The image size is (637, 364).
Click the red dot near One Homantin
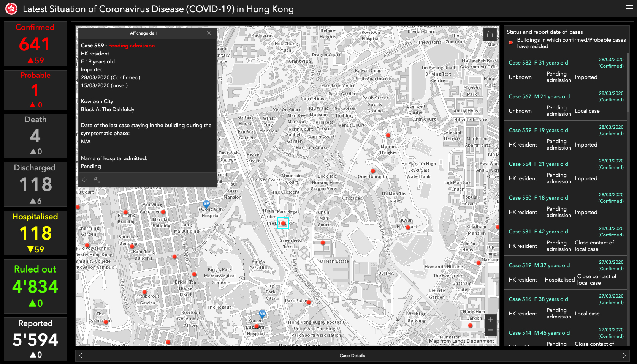[x=373, y=171]
